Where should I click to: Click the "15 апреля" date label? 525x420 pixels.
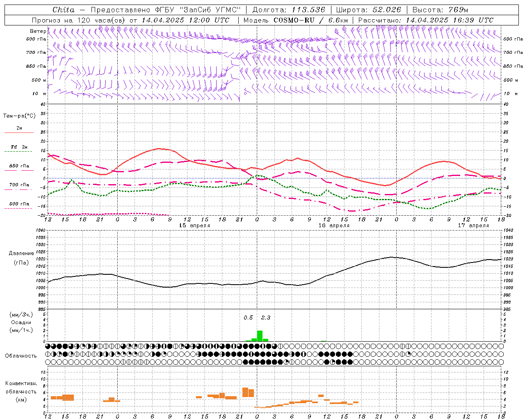click(194, 226)
